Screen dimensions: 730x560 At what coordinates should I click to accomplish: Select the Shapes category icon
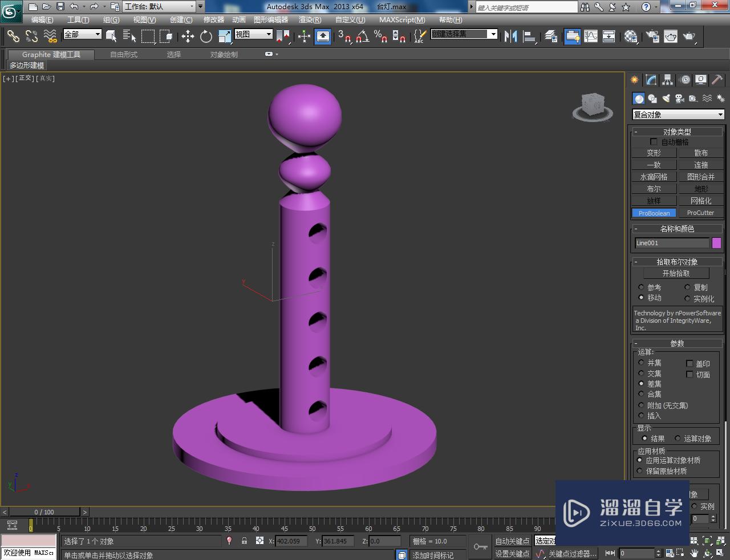pyautogui.click(x=652, y=99)
